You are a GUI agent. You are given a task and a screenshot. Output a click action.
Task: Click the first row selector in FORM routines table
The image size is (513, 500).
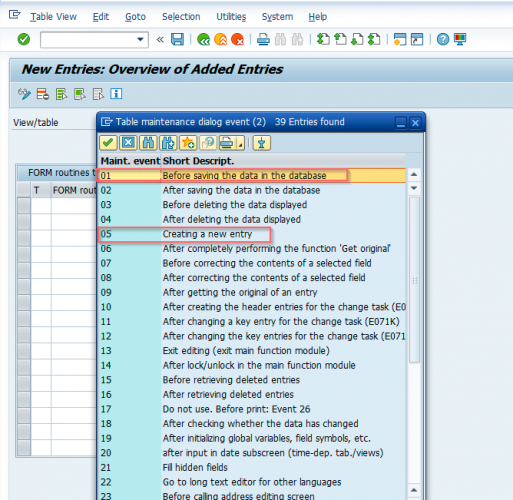(24, 205)
